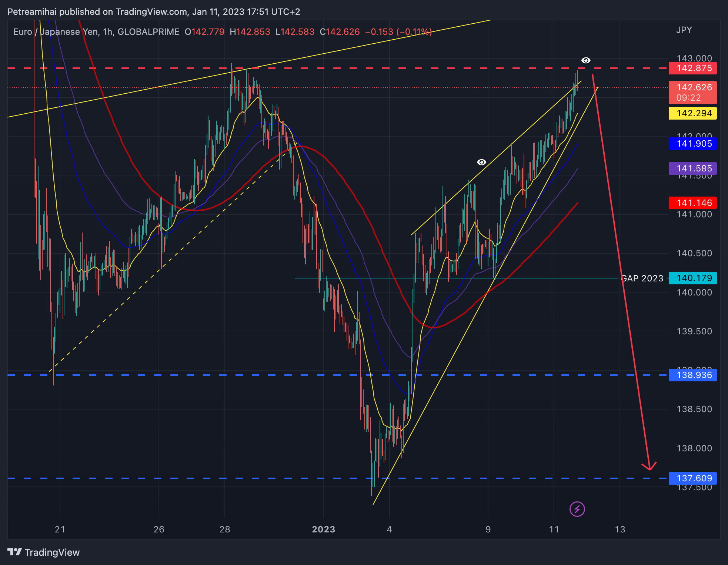Click the close value C142.626
The height and width of the screenshot is (565, 728).
[x=340, y=32]
